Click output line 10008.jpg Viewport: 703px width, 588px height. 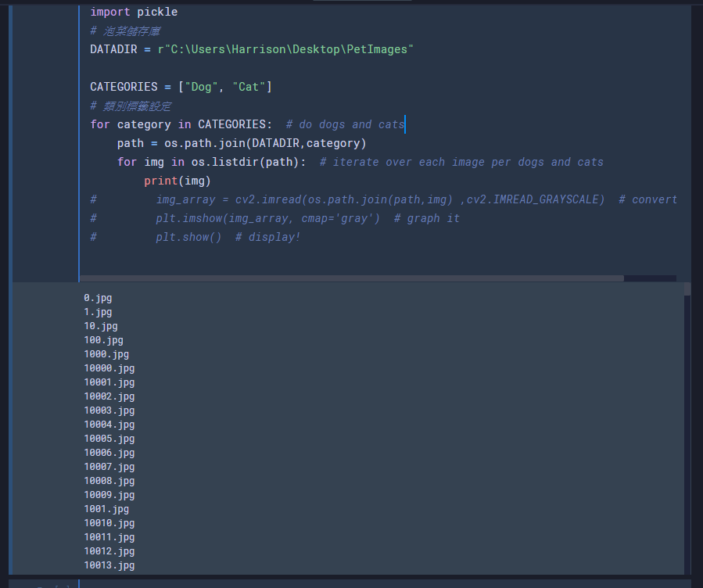[x=109, y=481]
